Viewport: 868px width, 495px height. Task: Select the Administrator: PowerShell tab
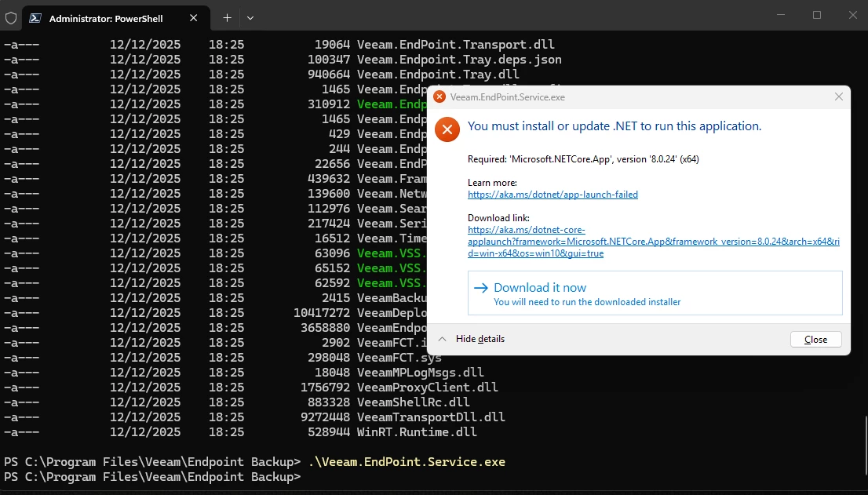tap(106, 16)
